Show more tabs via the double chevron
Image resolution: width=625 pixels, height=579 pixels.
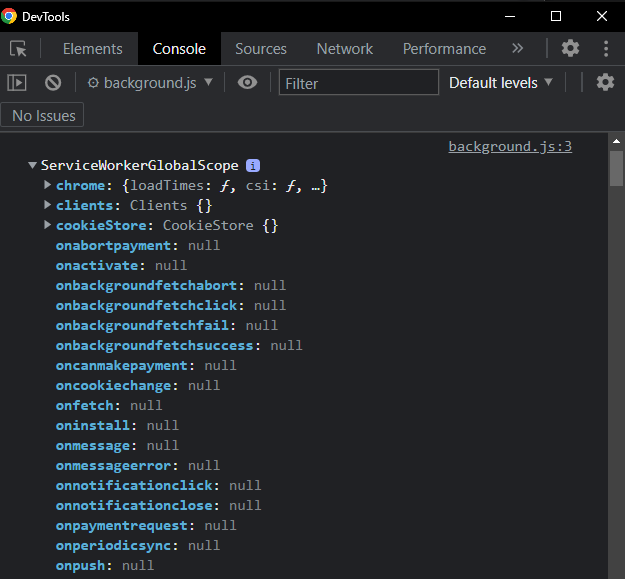point(517,49)
